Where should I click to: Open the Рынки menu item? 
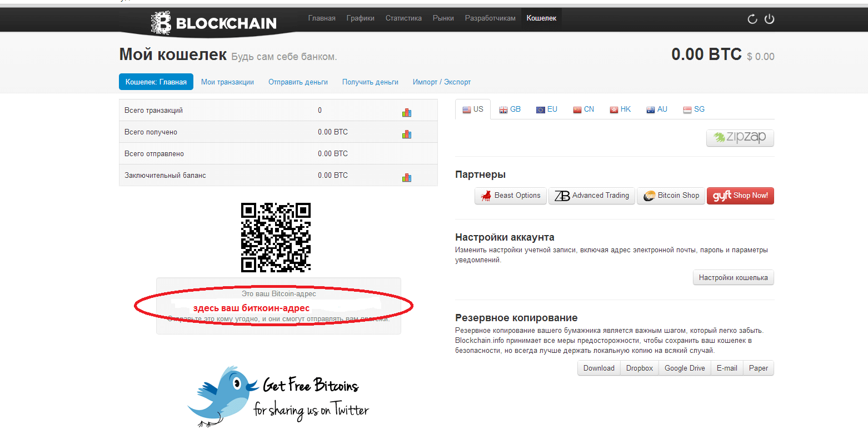[443, 18]
